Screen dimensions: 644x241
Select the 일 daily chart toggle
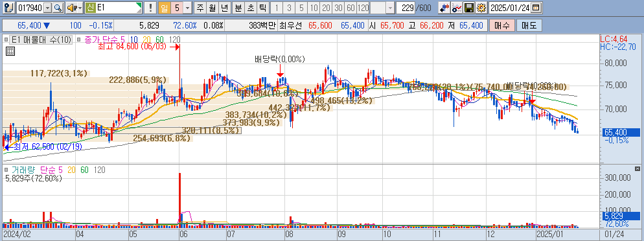click(165, 8)
